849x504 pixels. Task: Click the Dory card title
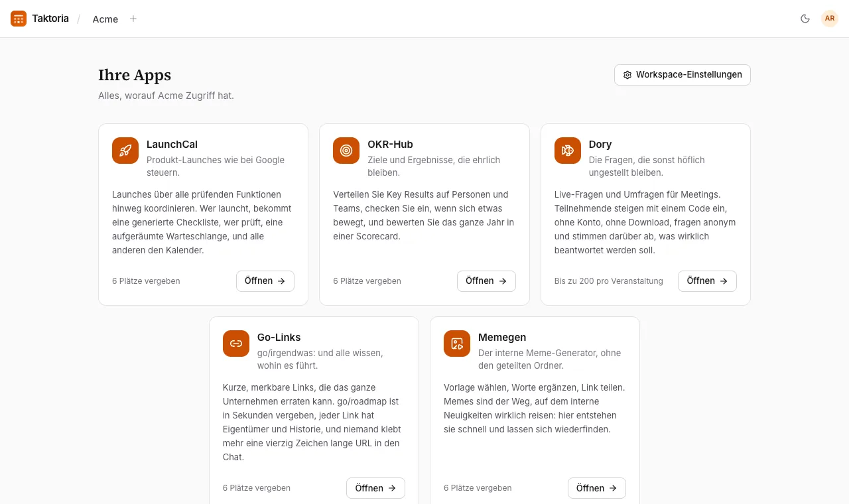(x=600, y=145)
